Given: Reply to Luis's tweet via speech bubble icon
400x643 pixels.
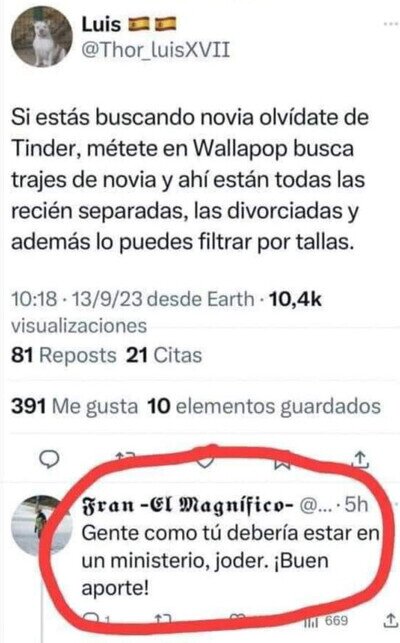Looking at the screenshot, I should [49, 459].
